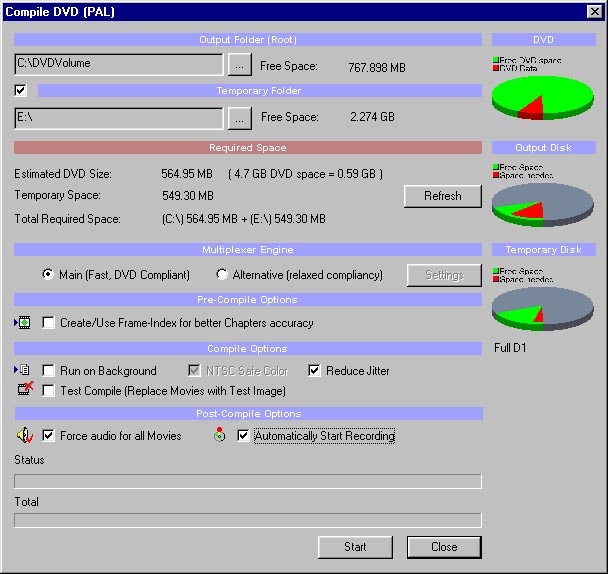608x574 pixels.
Task: Click the Close button at bottom
Action: point(444,547)
